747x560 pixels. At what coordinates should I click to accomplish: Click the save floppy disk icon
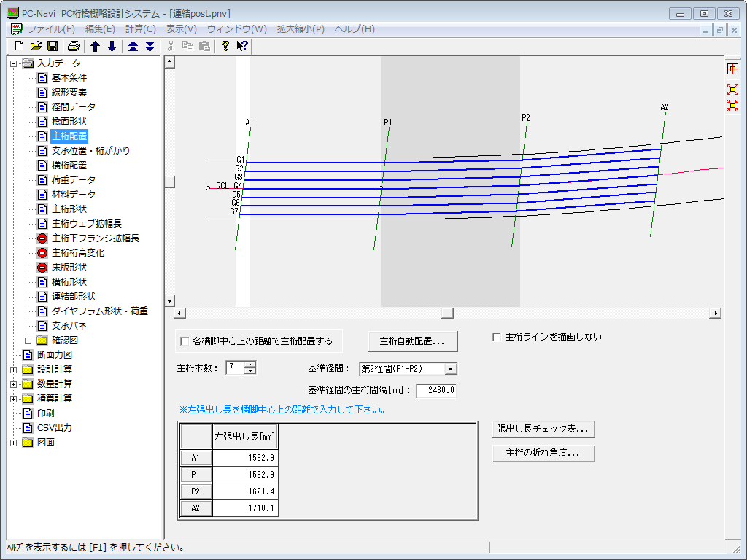[x=53, y=46]
